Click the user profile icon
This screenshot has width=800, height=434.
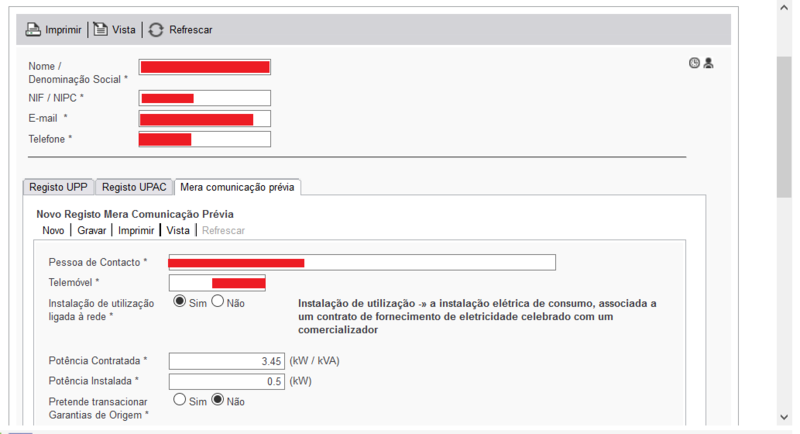709,63
